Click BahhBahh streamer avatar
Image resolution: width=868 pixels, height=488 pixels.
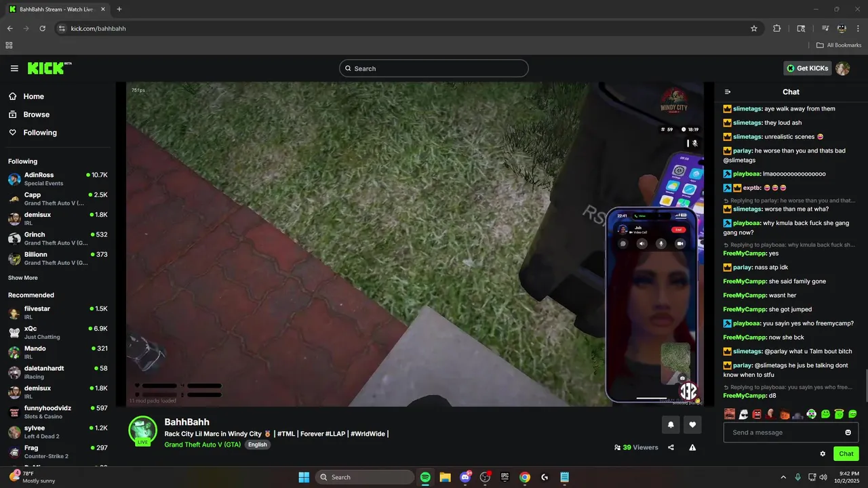143,430
